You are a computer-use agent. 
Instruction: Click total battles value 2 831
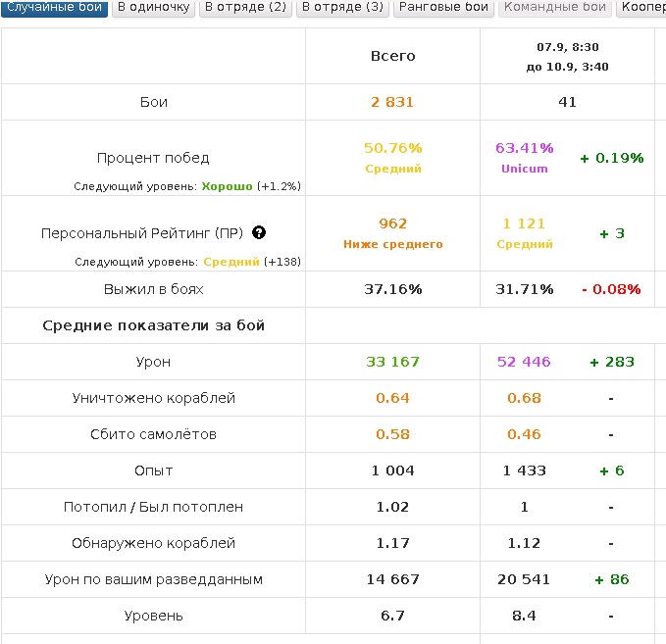[392, 102]
